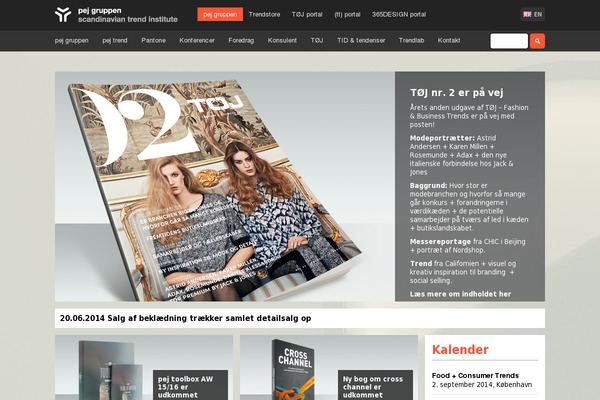The height and width of the screenshot is (400, 600).
Task: Focus the search input field
Action: pyautogui.click(x=509, y=41)
